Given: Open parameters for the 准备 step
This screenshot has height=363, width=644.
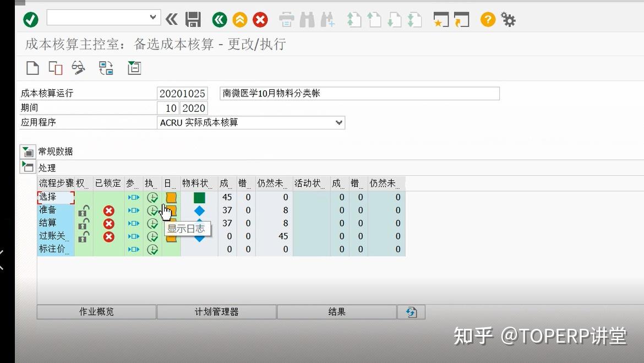Looking at the screenshot, I should 133,210.
